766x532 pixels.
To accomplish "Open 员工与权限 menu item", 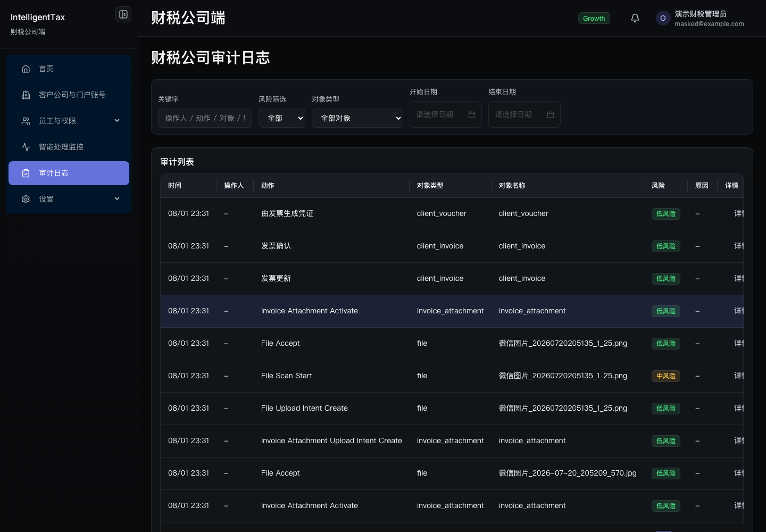I will 69,121.
